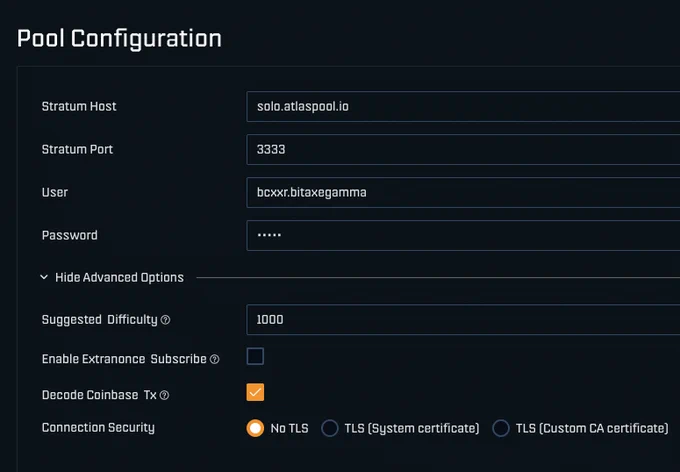The image size is (680, 472).
Task: Edit the Suggested Difficulty value 1000
Action: click(463, 320)
